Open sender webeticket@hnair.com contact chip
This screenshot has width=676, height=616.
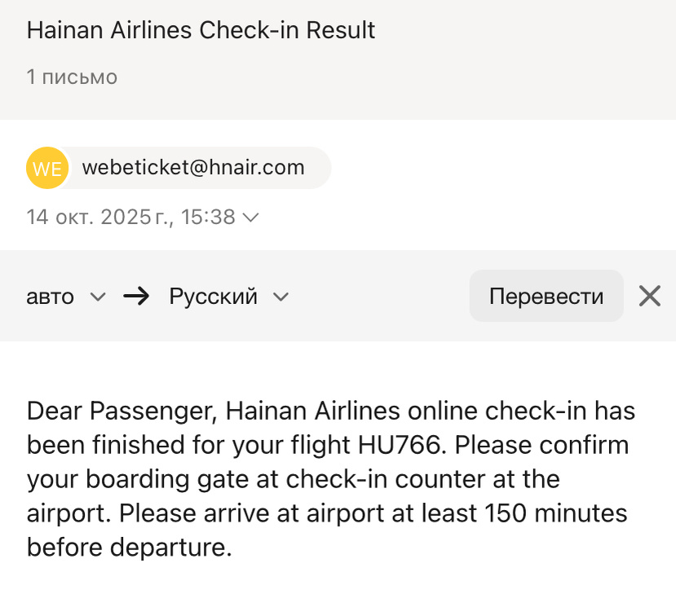193,168
